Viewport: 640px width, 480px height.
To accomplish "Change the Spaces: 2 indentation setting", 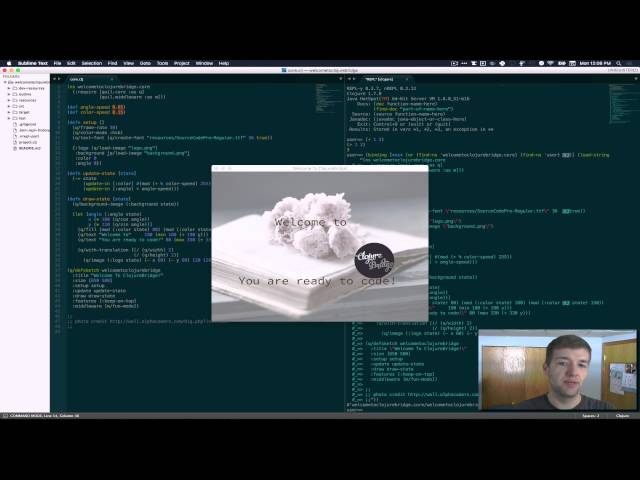I will point(591,416).
